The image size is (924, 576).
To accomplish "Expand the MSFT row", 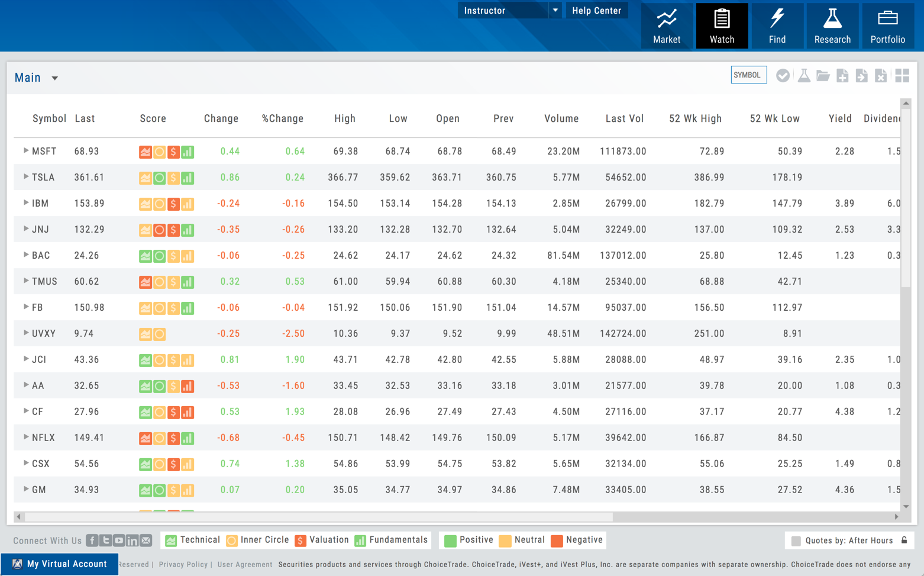I will coord(26,151).
